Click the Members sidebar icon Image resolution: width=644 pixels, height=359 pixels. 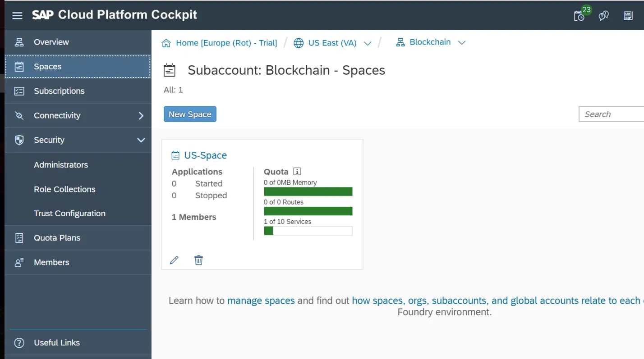pos(19,262)
